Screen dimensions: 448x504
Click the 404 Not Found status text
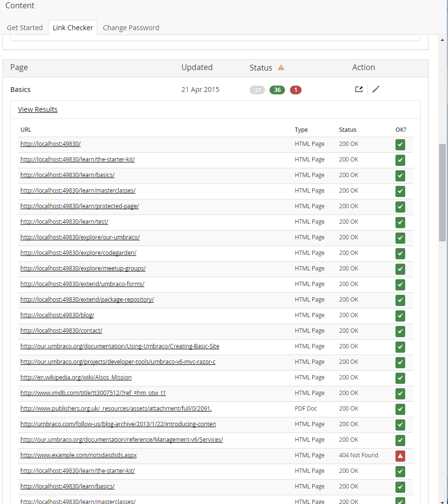pyautogui.click(x=358, y=455)
